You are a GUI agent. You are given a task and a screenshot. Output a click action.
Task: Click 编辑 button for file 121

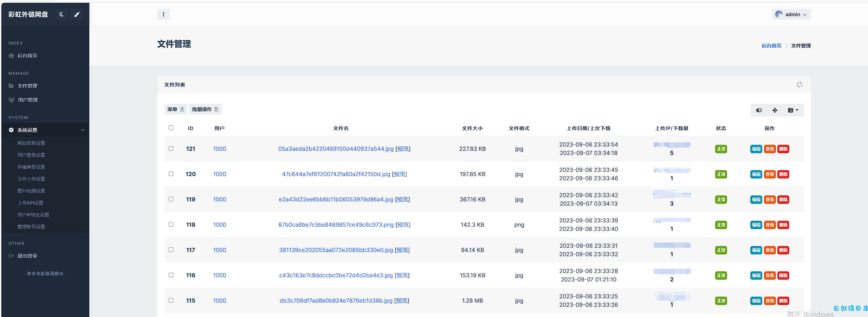tap(756, 149)
